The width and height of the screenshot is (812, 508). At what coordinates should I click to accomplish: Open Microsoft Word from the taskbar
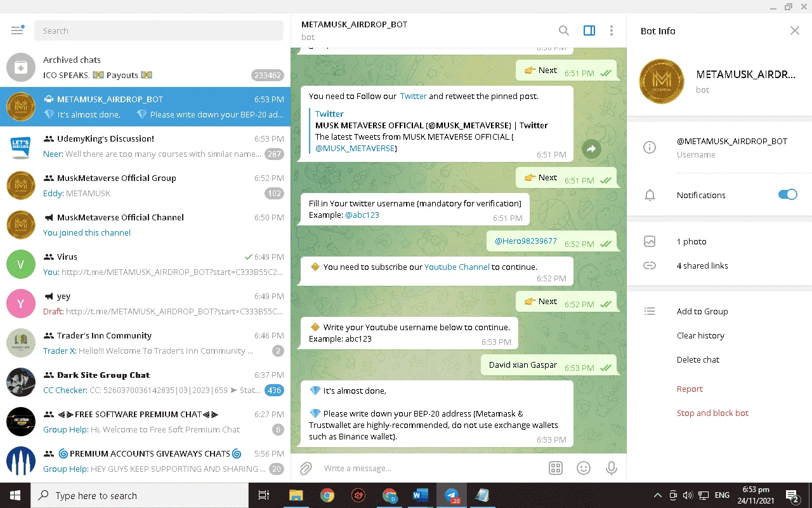(x=421, y=495)
